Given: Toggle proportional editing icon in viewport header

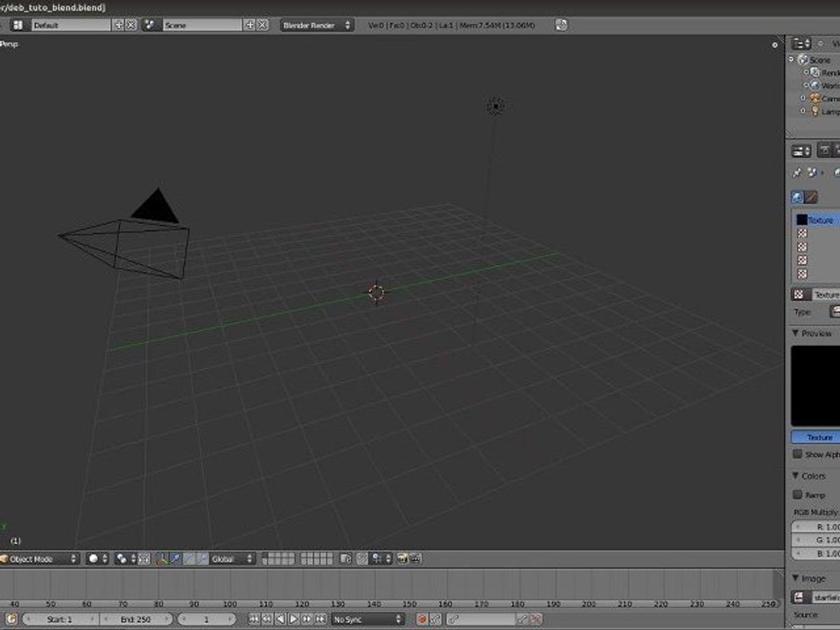Looking at the screenshot, I should pos(362,559).
